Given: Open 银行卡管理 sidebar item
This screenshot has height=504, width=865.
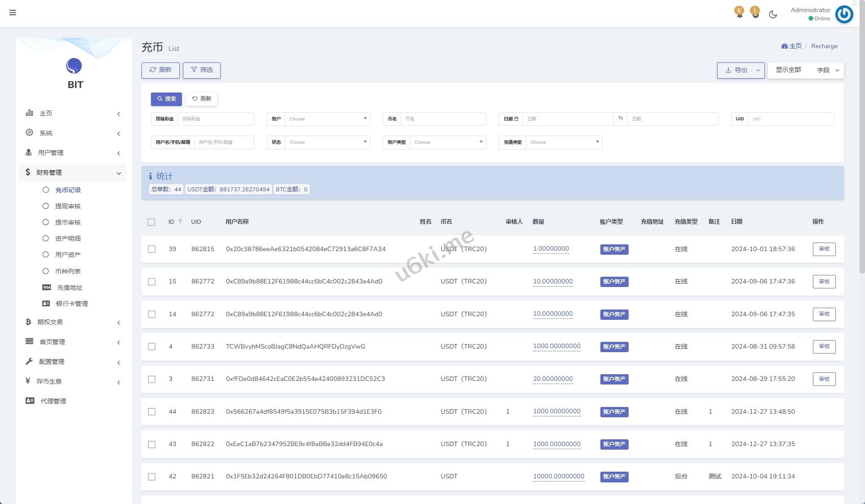Looking at the screenshot, I should click(71, 304).
